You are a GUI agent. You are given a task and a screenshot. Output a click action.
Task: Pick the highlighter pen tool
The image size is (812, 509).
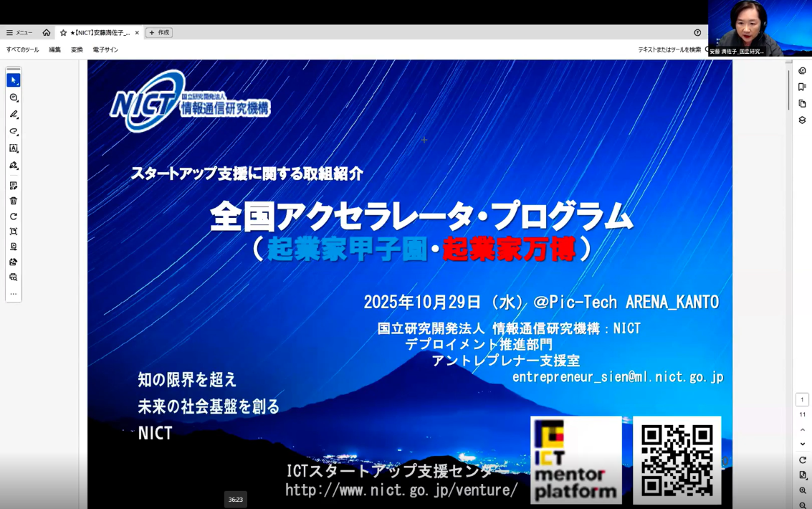click(13, 115)
